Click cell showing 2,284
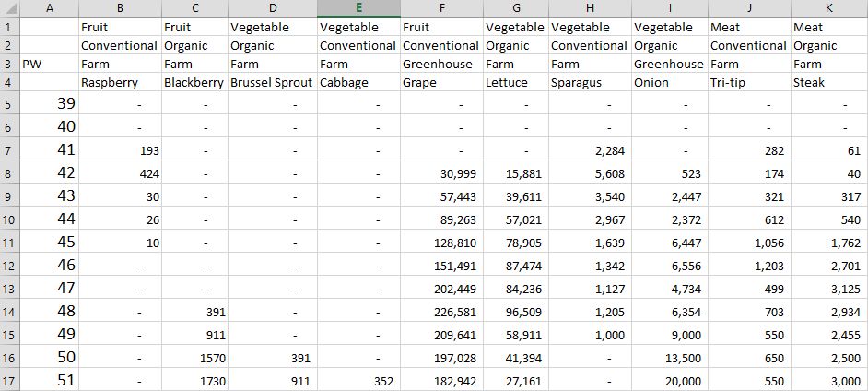This screenshot has height=391, width=868. [590, 149]
